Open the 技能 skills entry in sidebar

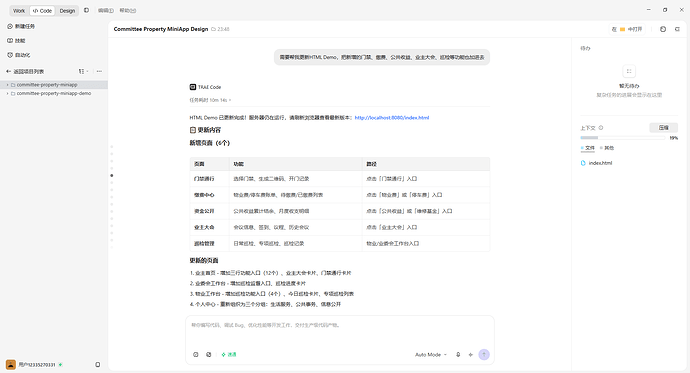[x=16, y=40]
